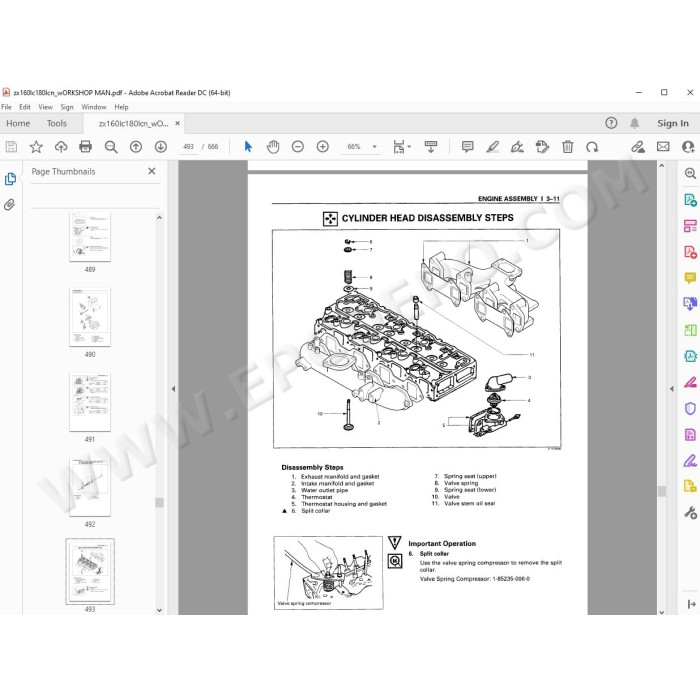The image size is (700, 700).
Task: Zoom out with the minus button
Action: pos(298,147)
